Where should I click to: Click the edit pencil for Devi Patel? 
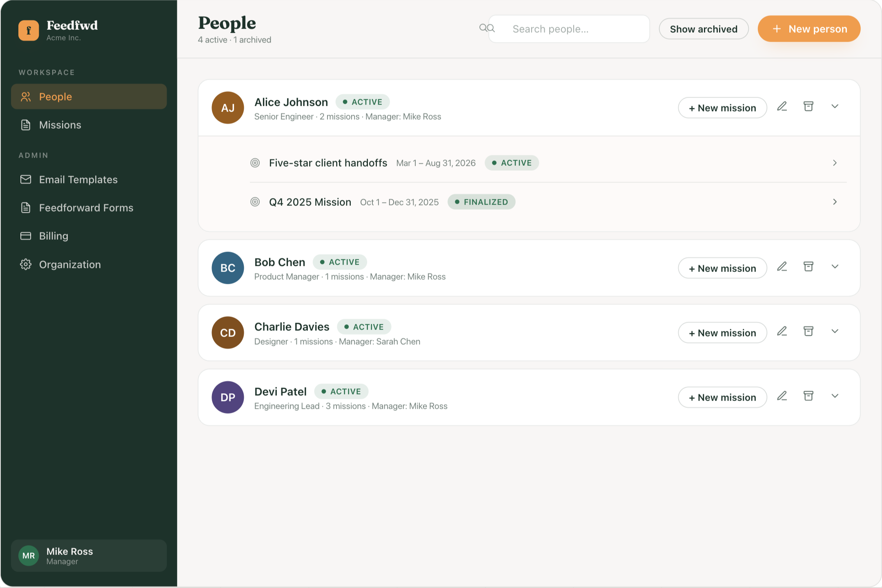click(782, 396)
